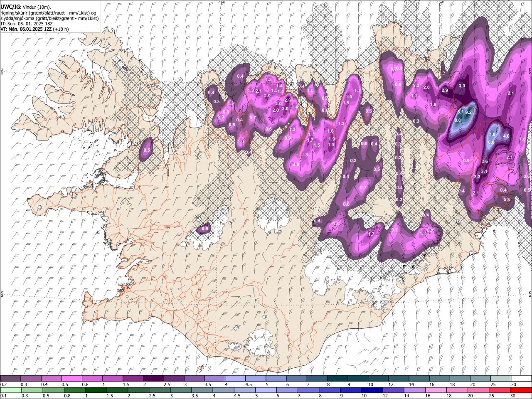Choose the lilac rain swatch starting at 14

(x=414, y=390)
